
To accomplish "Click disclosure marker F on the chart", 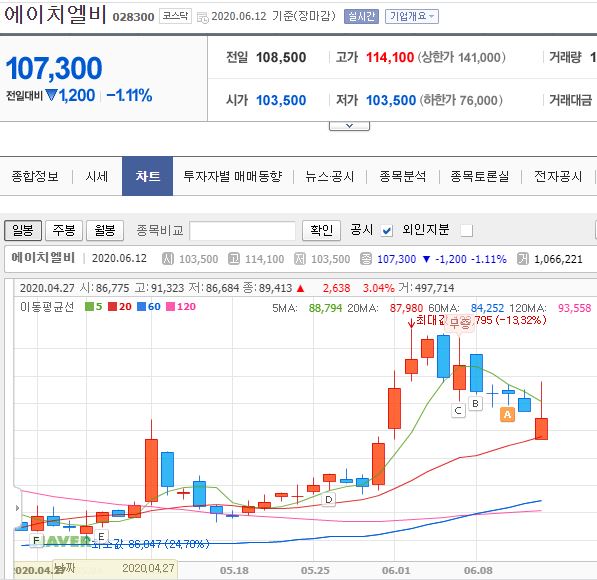I will click(36, 540).
